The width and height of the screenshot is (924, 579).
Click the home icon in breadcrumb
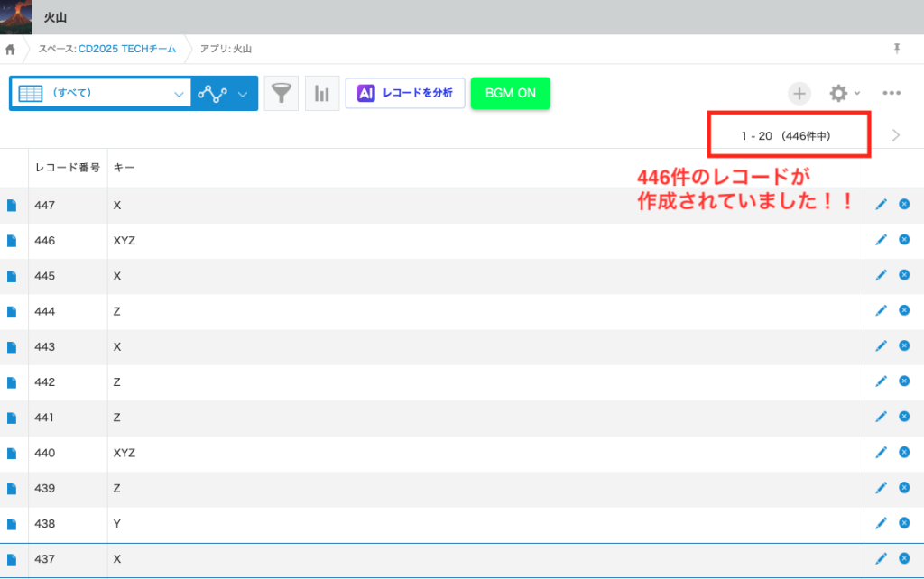11,49
